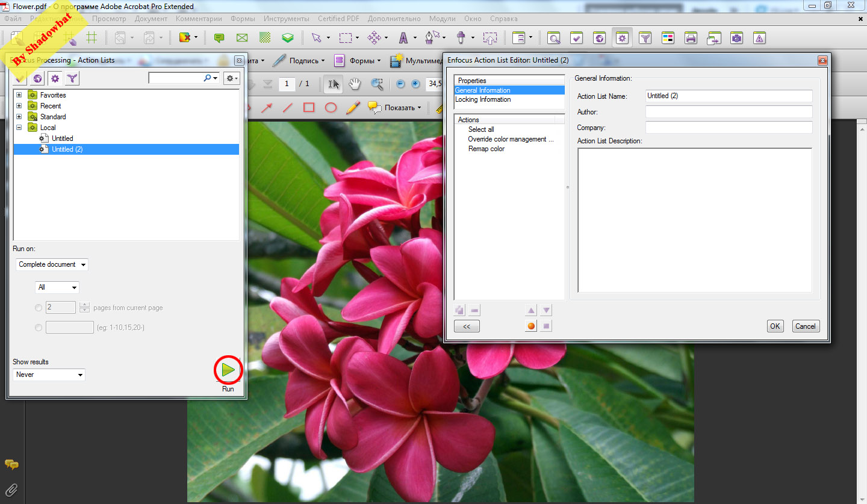Click the printer panel icon in top toolbar
The image size is (867, 504).
[x=691, y=38]
